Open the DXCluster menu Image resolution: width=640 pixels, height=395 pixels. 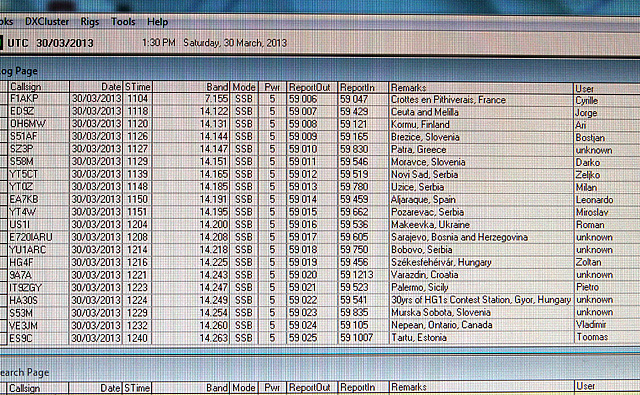47,22
